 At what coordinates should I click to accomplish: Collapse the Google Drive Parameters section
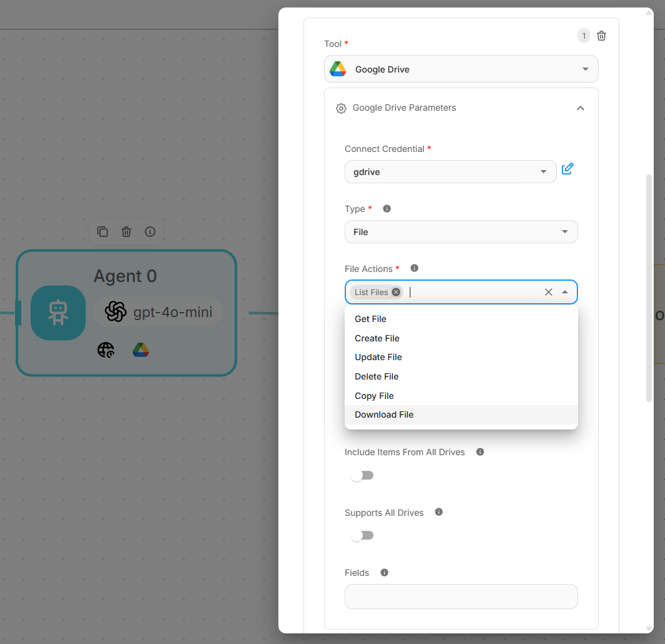click(x=580, y=108)
